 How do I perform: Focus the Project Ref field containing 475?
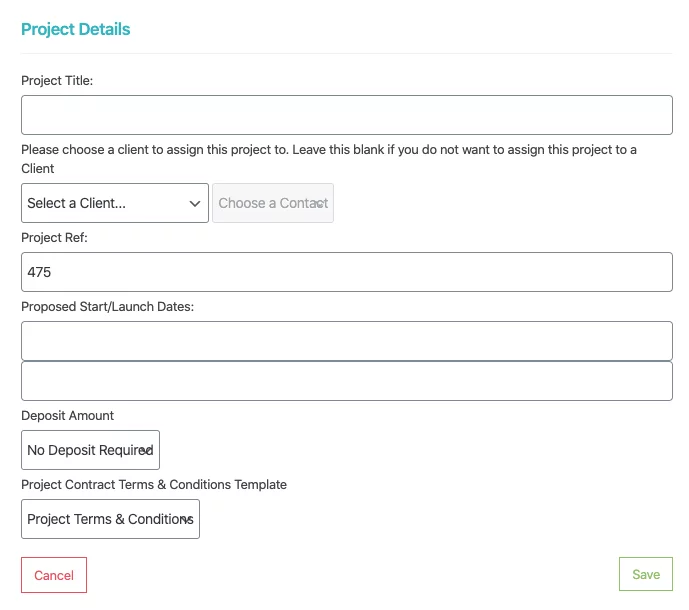point(346,272)
